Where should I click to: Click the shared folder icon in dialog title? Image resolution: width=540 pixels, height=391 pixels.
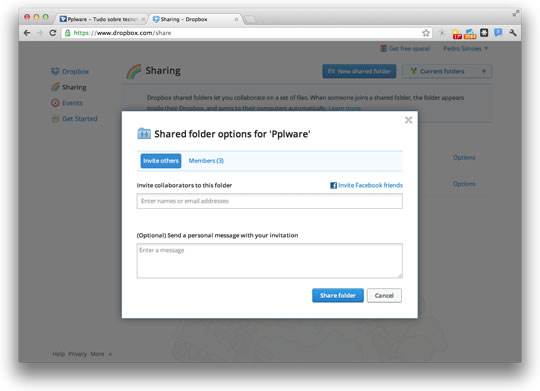144,133
